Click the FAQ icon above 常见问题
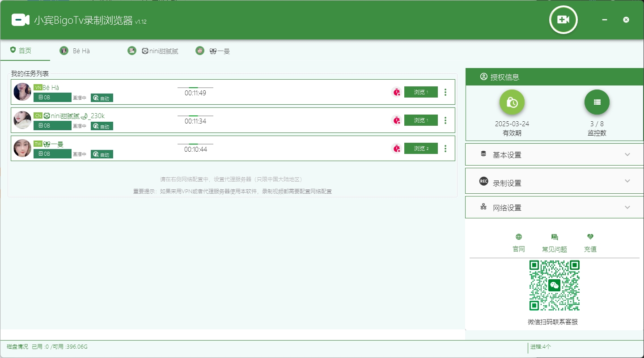This screenshot has width=644, height=358. tap(555, 237)
